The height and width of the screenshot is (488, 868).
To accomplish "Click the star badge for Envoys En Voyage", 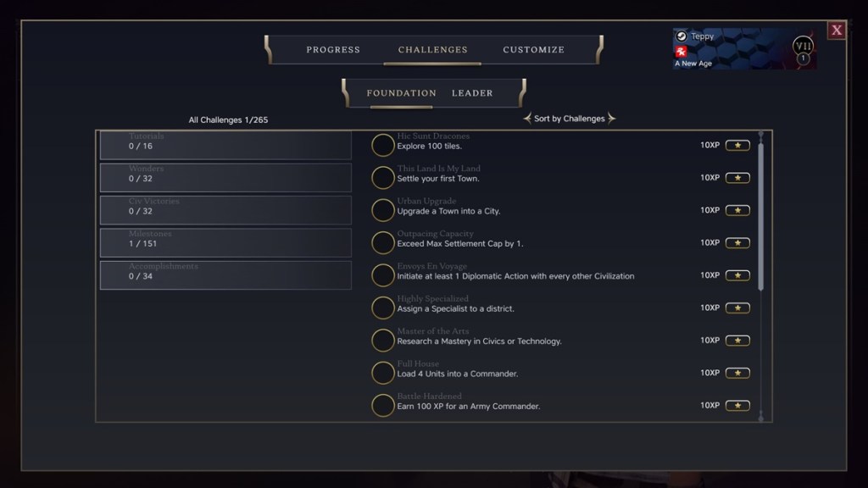I will coord(738,274).
